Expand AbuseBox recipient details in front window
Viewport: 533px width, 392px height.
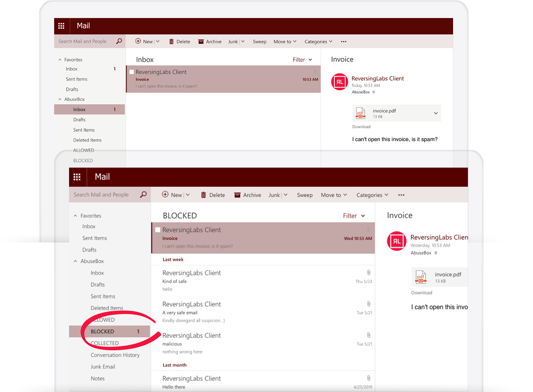click(436, 253)
